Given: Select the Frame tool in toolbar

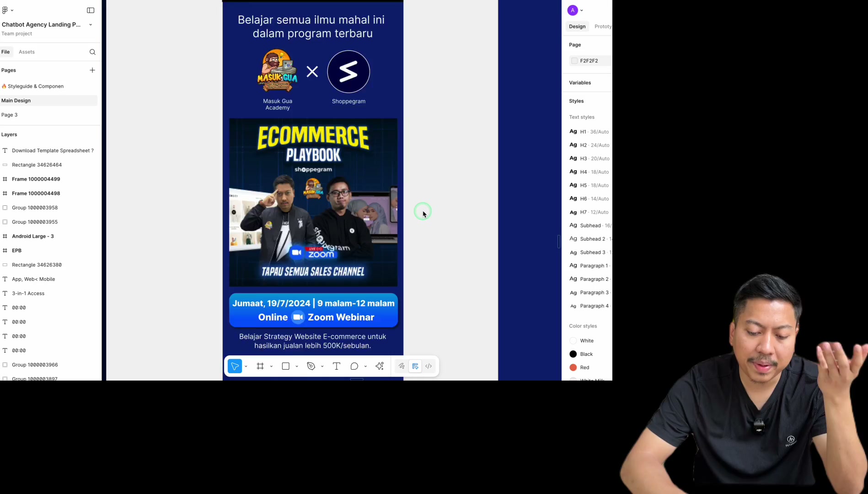Looking at the screenshot, I should pos(260,366).
